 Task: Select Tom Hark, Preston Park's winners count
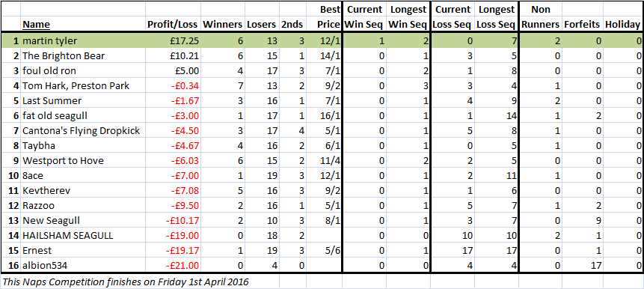tap(223, 85)
